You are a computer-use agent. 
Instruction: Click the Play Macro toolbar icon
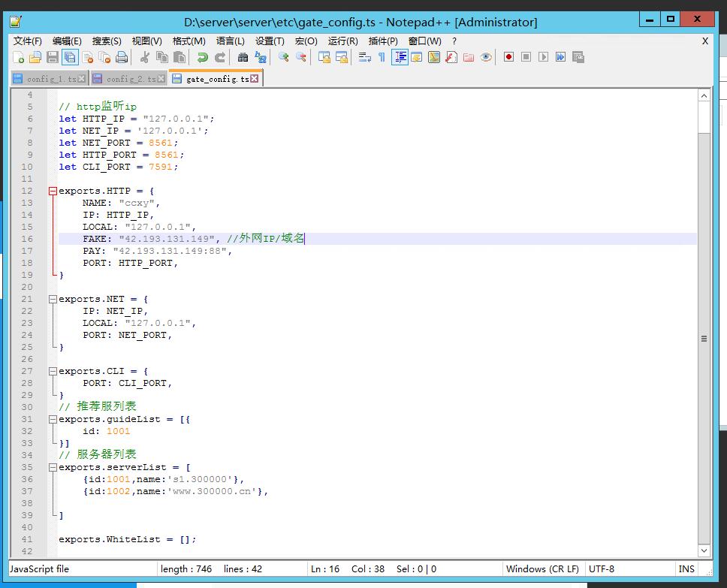coord(543,57)
